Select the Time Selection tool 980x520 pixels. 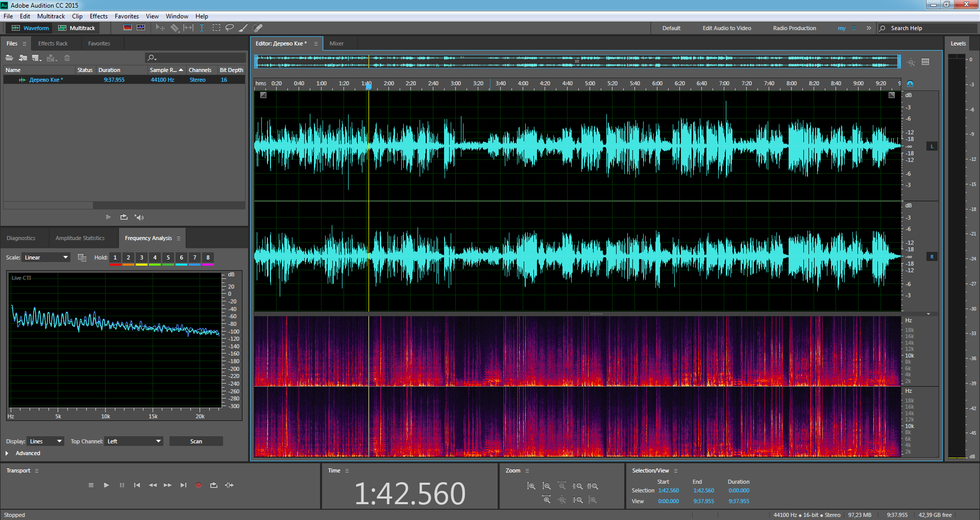(202, 28)
